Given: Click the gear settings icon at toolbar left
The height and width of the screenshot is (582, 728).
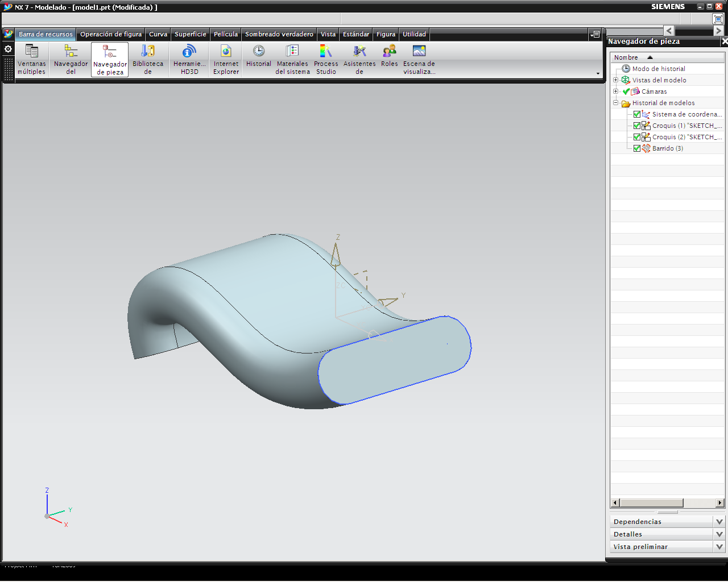Looking at the screenshot, I should [8, 49].
